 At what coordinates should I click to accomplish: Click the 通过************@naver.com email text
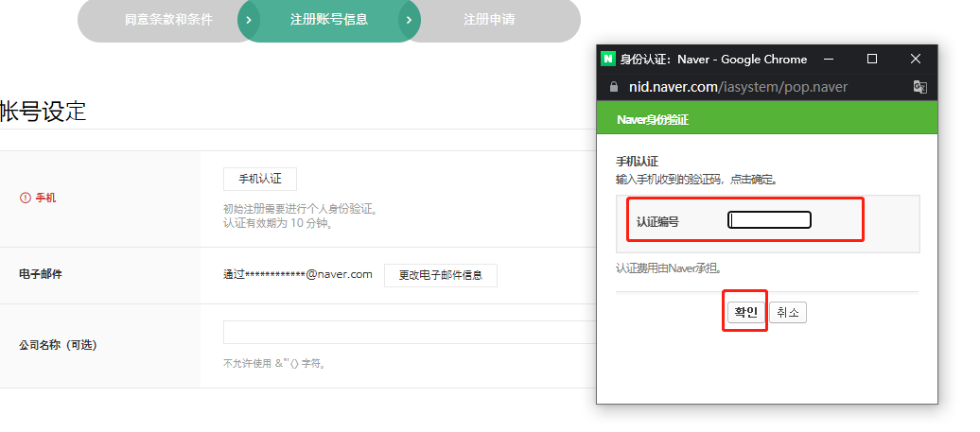pos(298,274)
